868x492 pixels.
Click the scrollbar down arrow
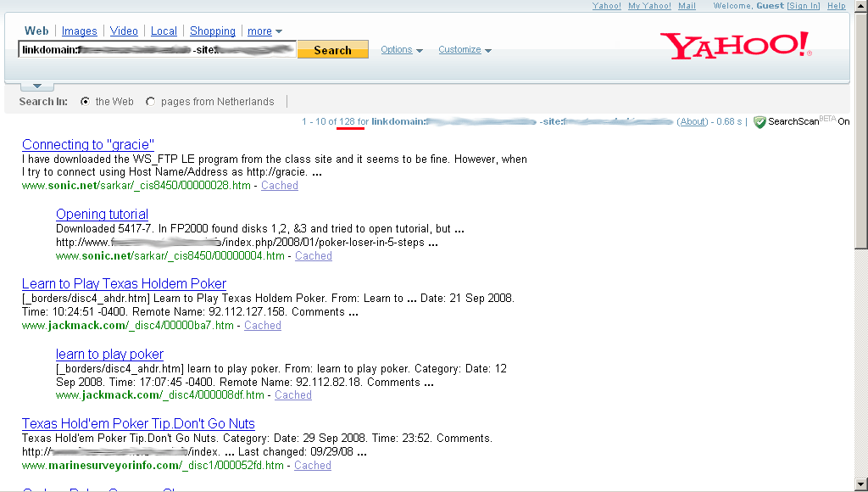[861, 484]
